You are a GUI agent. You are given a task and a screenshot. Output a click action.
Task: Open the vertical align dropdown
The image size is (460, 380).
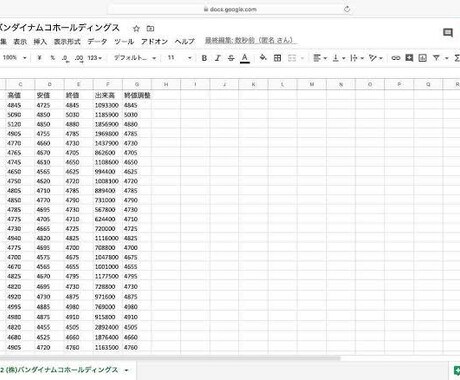[339, 58]
